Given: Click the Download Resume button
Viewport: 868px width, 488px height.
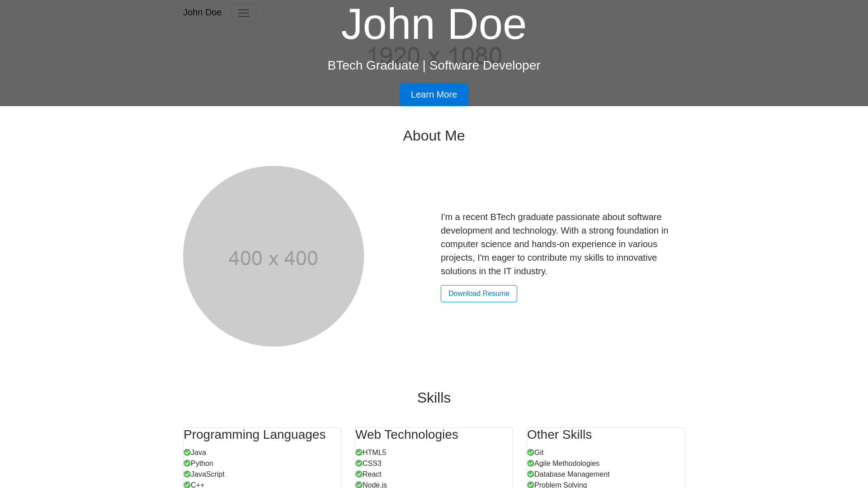Looking at the screenshot, I should [x=479, y=294].
